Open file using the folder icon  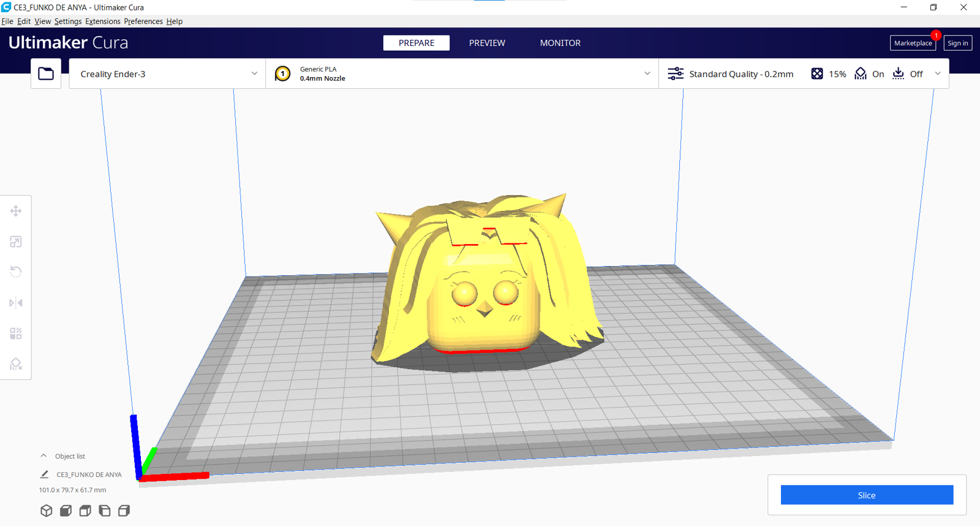pyautogui.click(x=46, y=74)
